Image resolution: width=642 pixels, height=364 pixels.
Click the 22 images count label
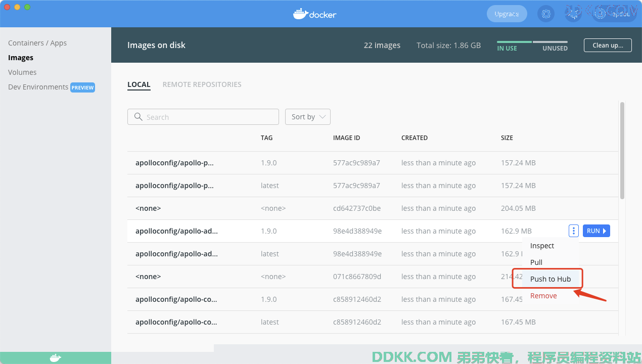click(x=382, y=45)
